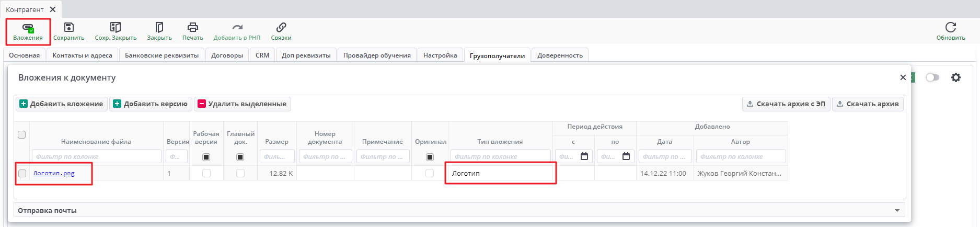Open the calendar for period start filter
This screenshot has height=227, width=980.
click(x=584, y=156)
